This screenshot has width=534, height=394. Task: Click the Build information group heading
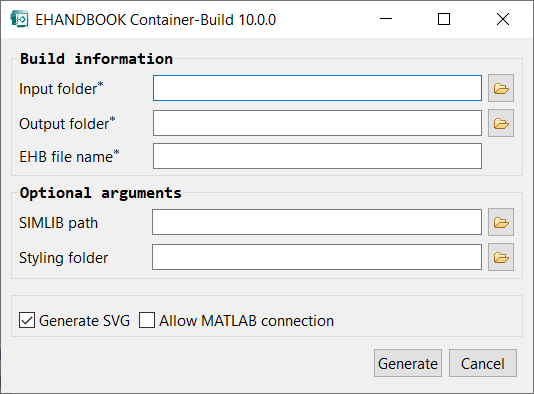pos(96,59)
